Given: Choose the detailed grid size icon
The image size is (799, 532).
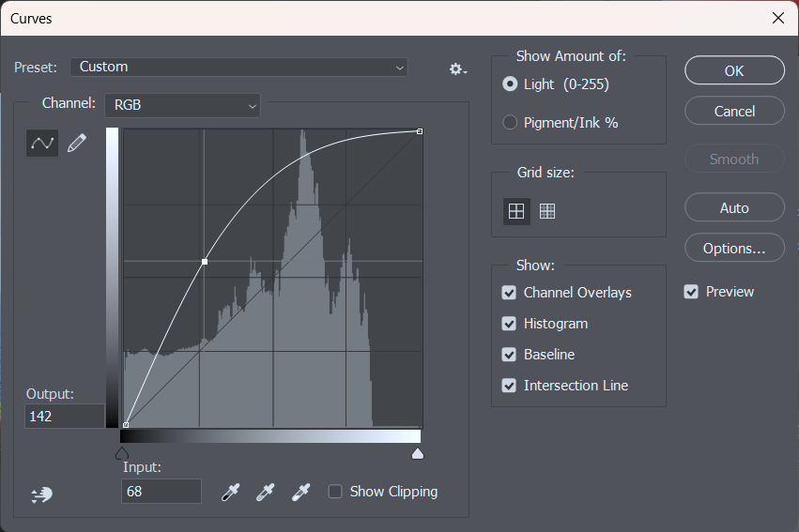Looking at the screenshot, I should [547, 211].
